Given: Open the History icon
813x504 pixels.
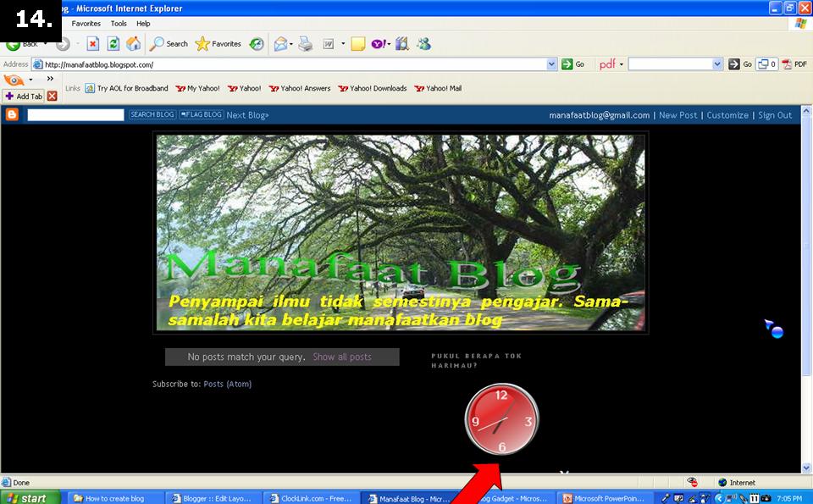Looking at the screenshot, I should (257, 44).
